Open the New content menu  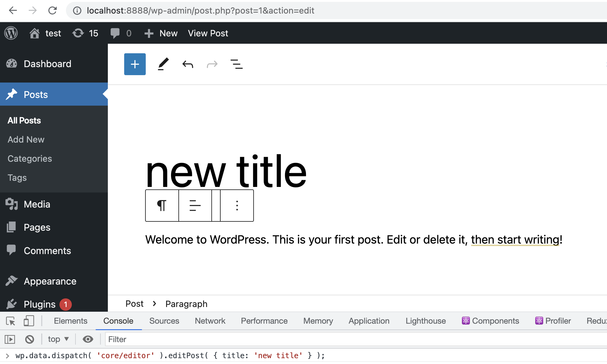161,33
